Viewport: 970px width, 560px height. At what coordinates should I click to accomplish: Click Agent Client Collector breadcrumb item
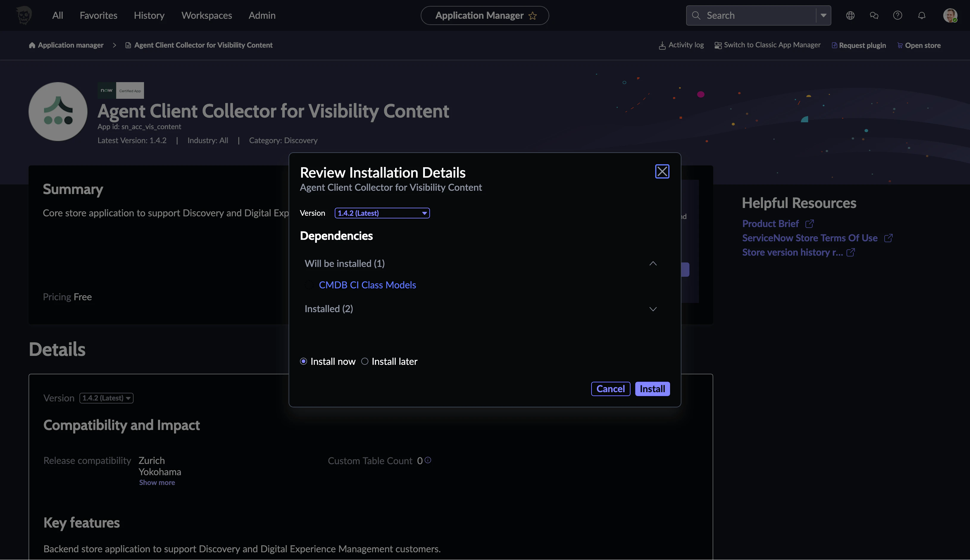point(203,46)
